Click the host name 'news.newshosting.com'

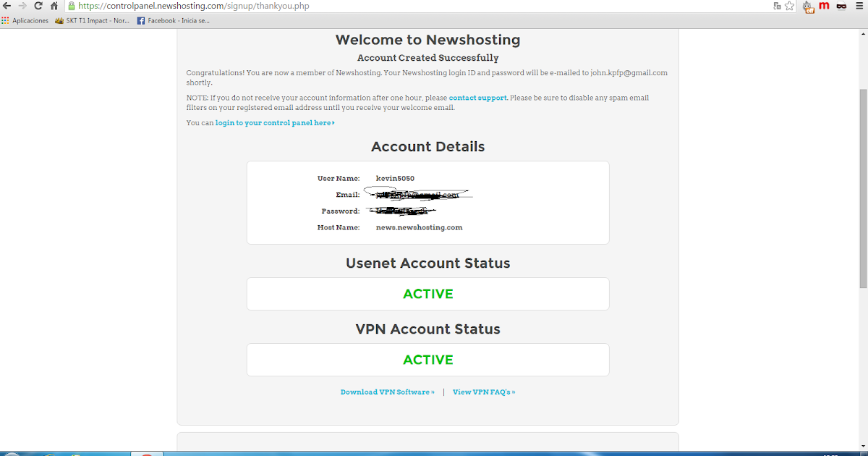[419, 227]
